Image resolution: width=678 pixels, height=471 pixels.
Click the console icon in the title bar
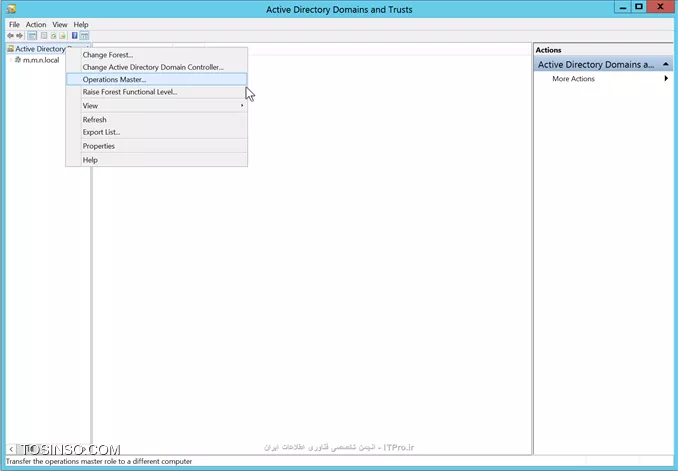tap(11, 9)
